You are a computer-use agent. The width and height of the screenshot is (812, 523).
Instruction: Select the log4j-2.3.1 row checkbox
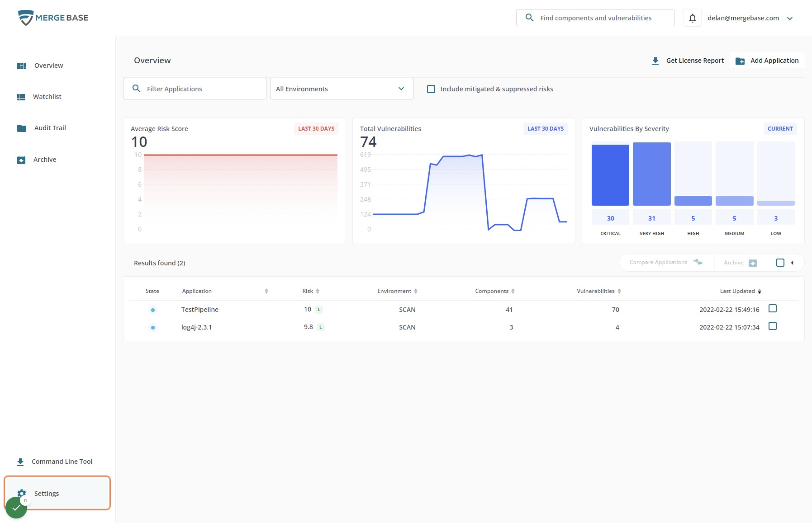coord(773,326)
